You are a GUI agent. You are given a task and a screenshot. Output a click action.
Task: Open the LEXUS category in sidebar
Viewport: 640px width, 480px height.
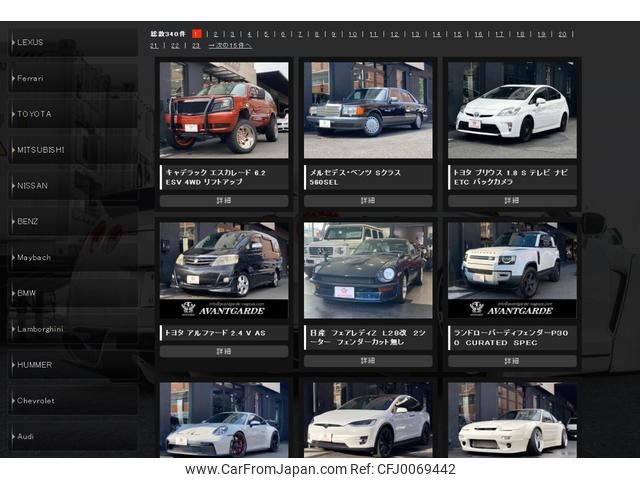click(73, 42)
